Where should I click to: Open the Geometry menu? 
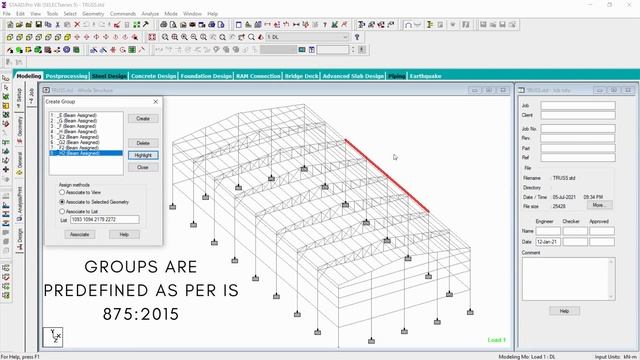click(93, 14)
